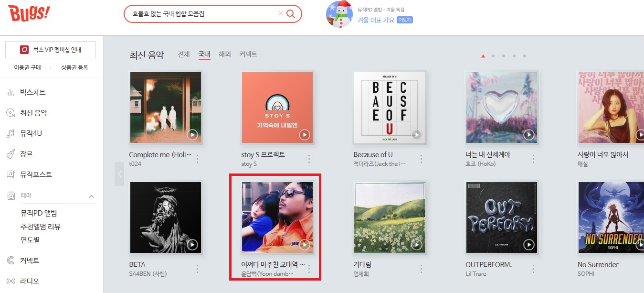Go to 라디오 in sidebar

[30, 281]
